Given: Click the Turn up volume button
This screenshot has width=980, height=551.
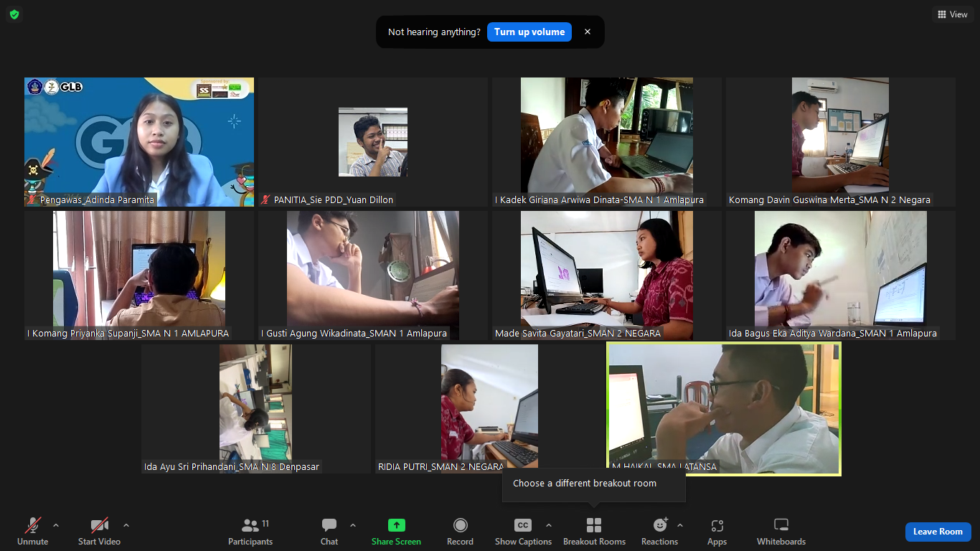Looking at the screenshot, I should point(529,32).
